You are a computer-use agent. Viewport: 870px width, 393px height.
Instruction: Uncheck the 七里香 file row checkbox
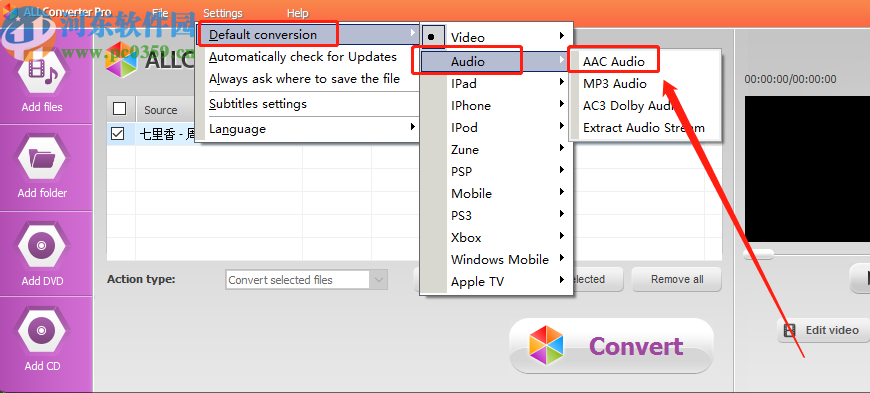[118, 134]
